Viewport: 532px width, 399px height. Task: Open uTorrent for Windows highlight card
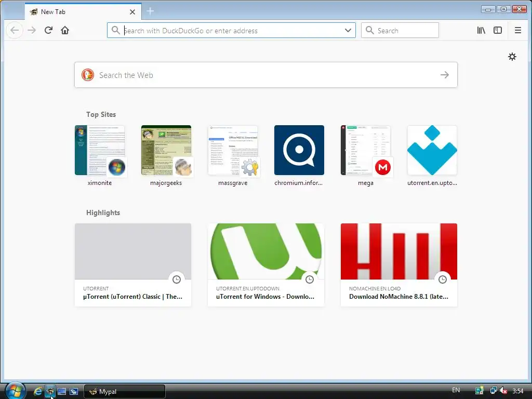[x=266, y=264]
